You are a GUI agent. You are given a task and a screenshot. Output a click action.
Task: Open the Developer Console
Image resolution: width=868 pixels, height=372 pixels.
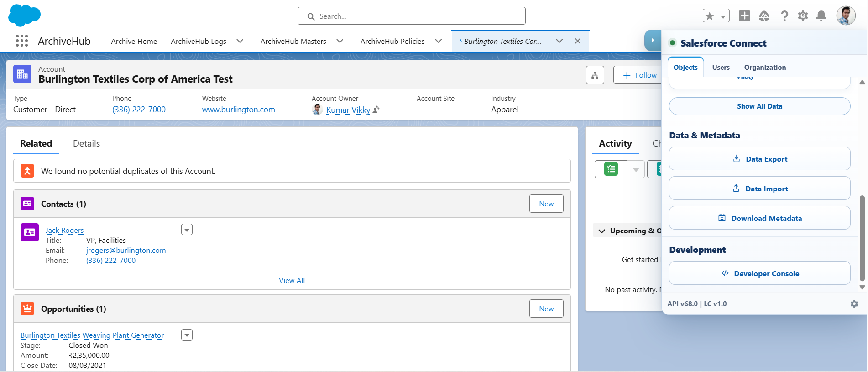(760, 273)
